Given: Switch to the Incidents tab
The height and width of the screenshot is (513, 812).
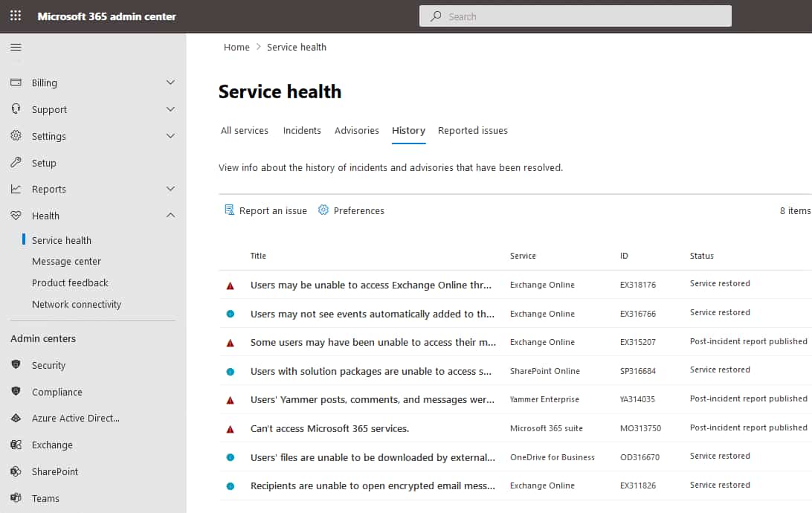Looking at the screenshot, I should (x=302, y=130).
